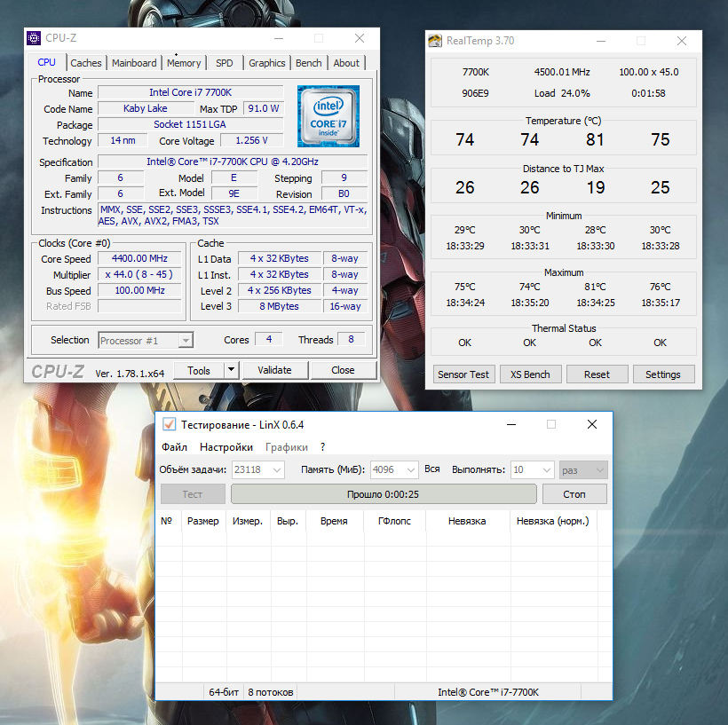
Task: Click the Core Speed 4400.00 MHz value
Action: 139,258
